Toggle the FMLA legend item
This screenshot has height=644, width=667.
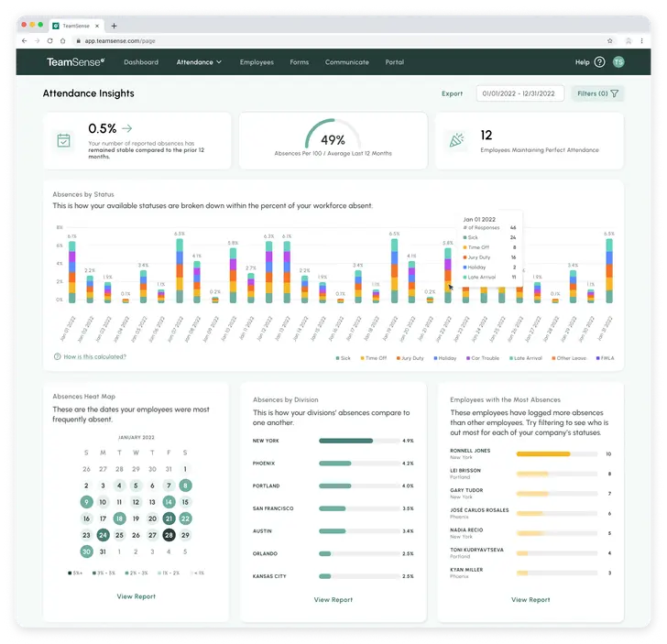click(605, 358)
